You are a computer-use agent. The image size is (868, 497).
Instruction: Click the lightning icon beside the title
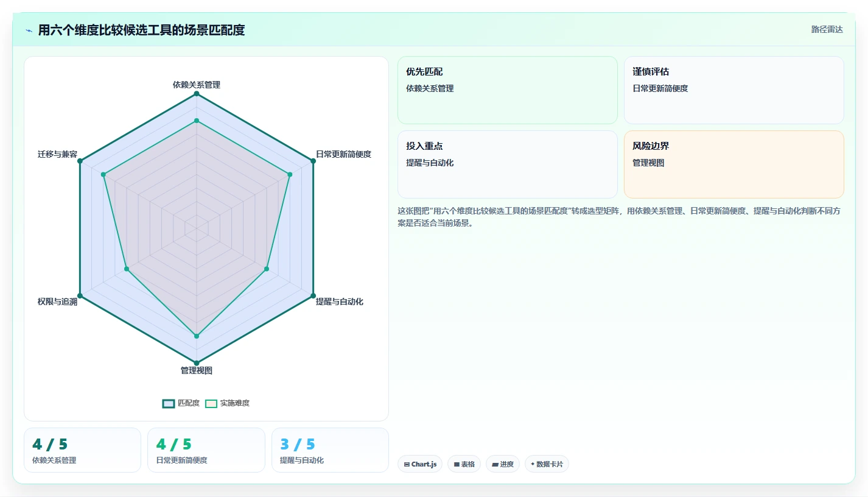click(x=29, y=30)
